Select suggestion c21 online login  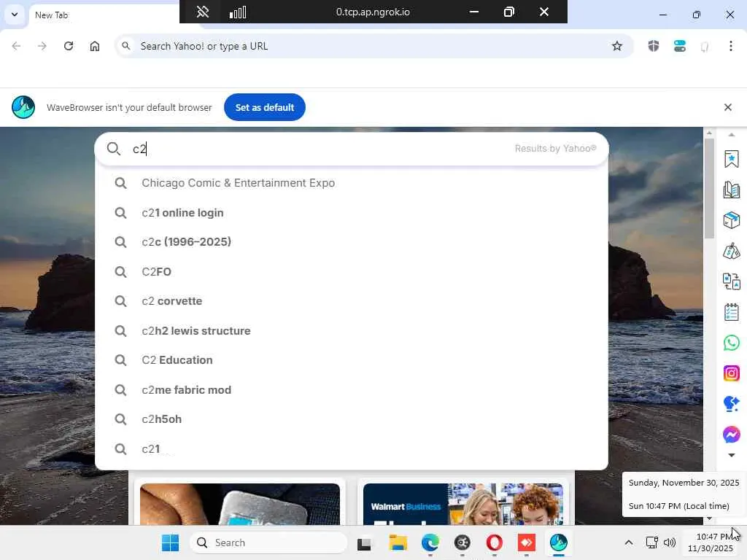[352, 213]
